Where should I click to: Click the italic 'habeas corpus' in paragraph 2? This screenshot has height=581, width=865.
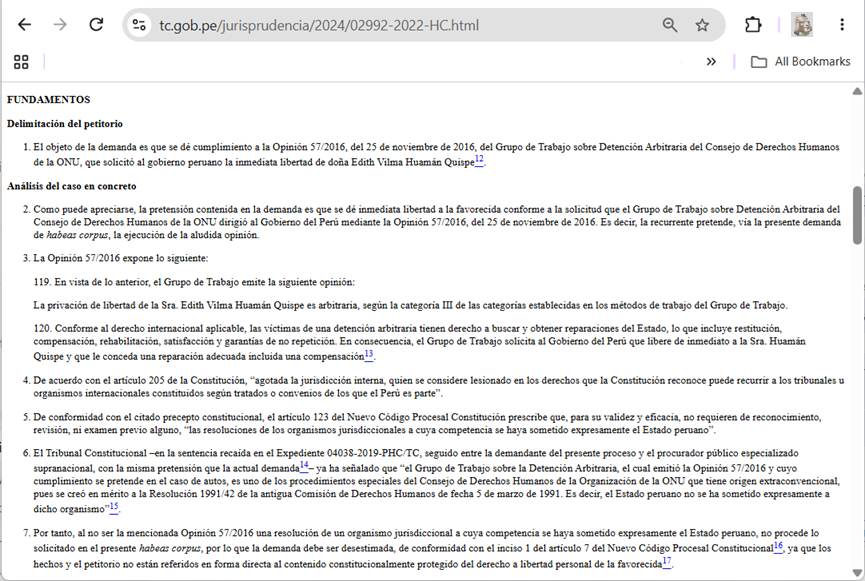tap(77, 235)
